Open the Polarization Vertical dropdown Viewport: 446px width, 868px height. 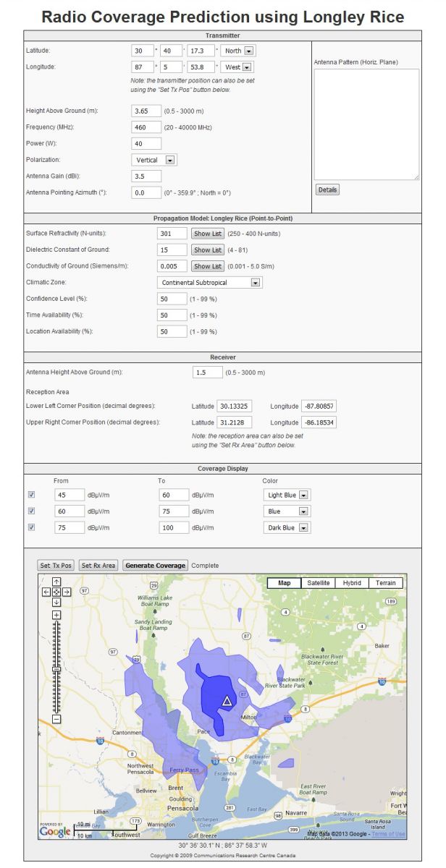click(x=154, y=160)
